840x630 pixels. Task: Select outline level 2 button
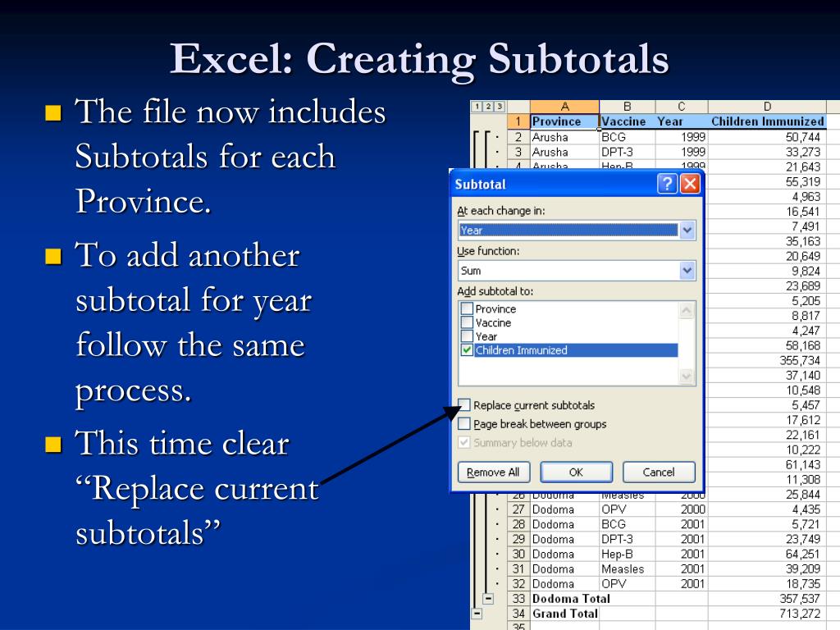pyautogui.click(x=488, y=106)
